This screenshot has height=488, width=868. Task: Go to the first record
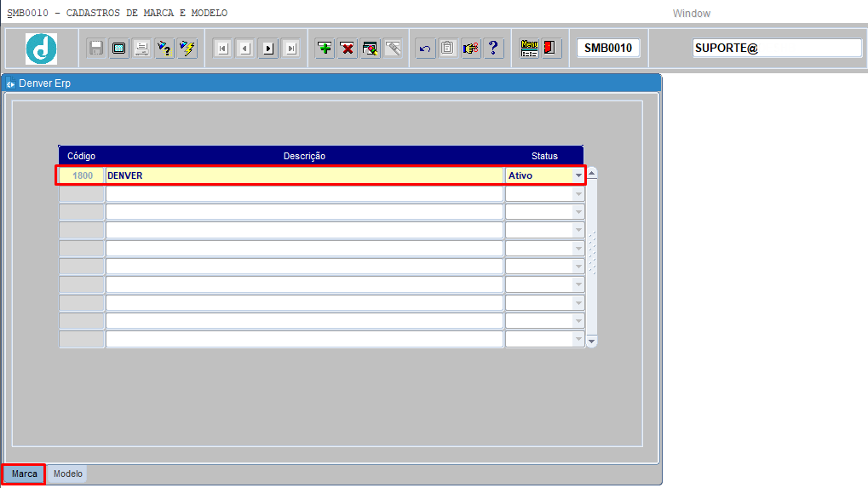pos(222,49)
